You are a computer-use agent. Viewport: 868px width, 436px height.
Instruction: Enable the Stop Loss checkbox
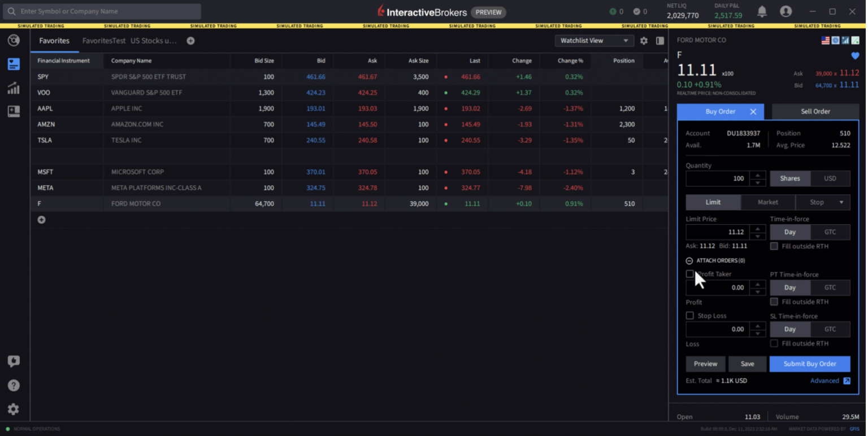689,316
